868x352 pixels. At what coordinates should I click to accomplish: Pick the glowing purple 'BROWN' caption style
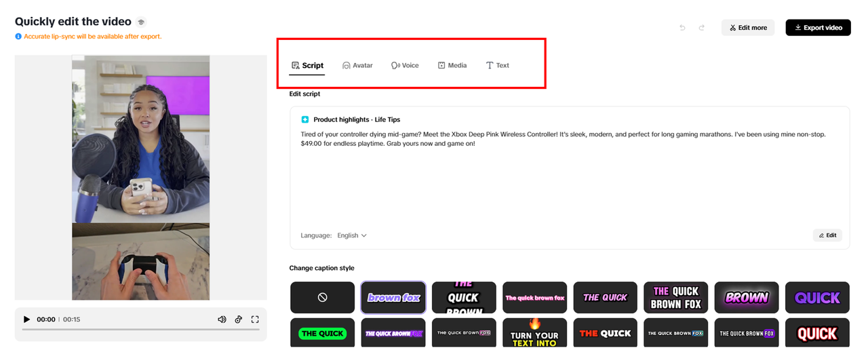[747, 297]
